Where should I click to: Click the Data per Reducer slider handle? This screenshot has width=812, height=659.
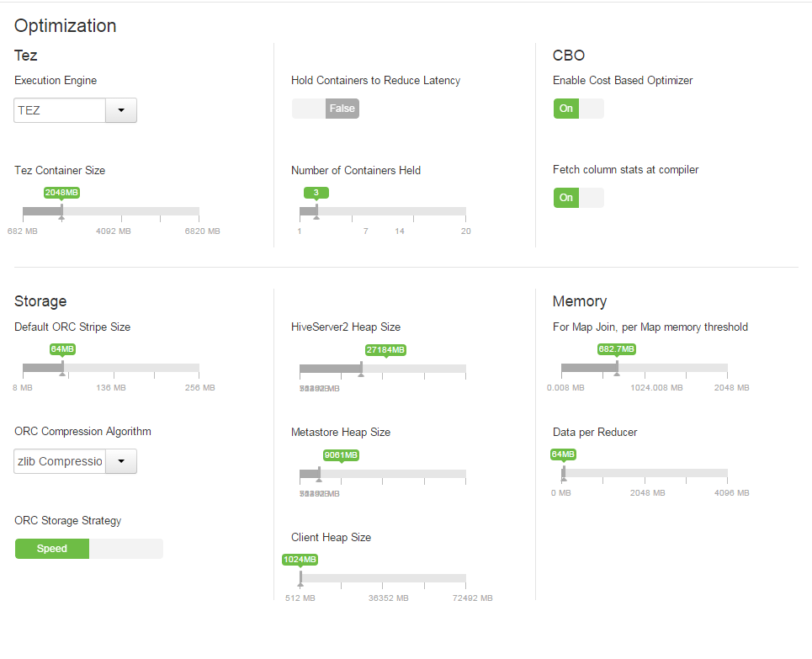562,473
